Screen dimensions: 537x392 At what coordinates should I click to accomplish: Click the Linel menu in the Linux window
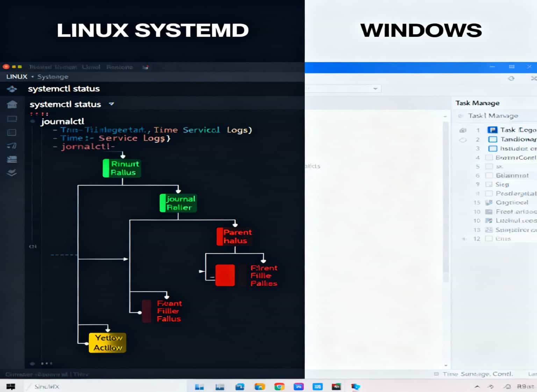coord(91,67)
